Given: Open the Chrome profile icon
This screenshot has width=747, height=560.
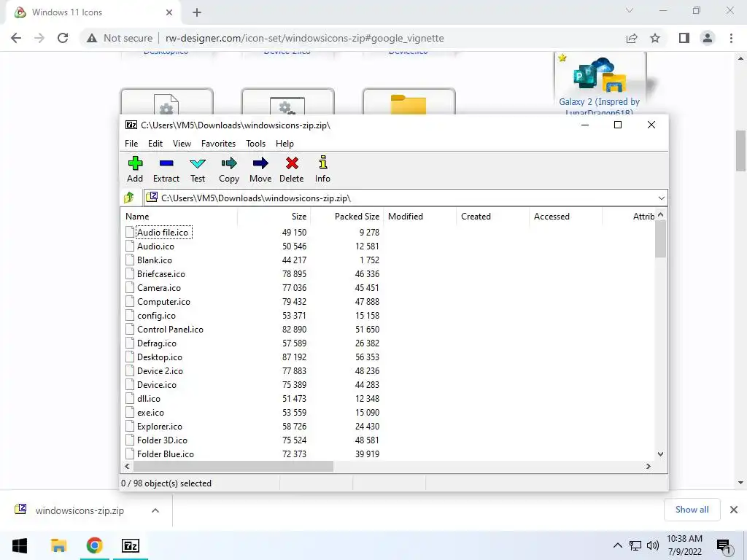Looking at the screenshot, I should point(708,38).
